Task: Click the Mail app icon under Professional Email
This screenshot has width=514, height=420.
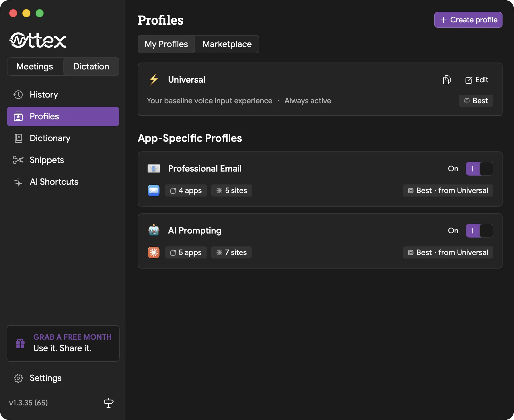Action: [154, 190]
